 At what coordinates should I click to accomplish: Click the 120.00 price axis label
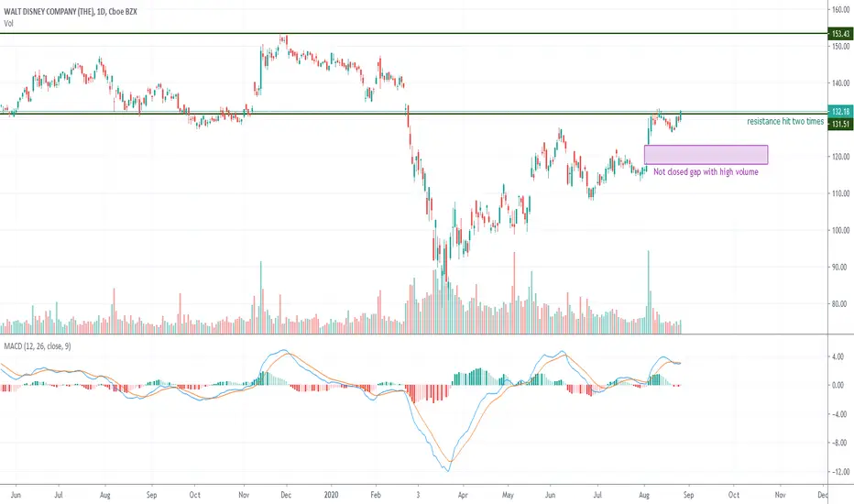840,157
